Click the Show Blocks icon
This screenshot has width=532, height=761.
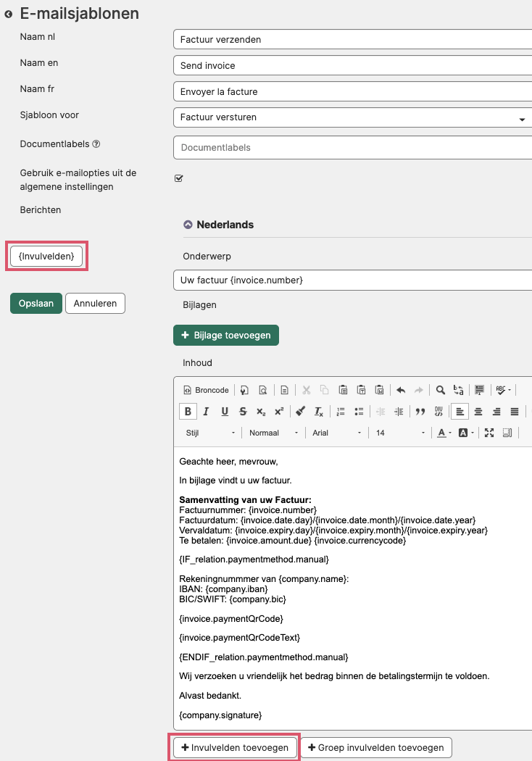[507, 433]
